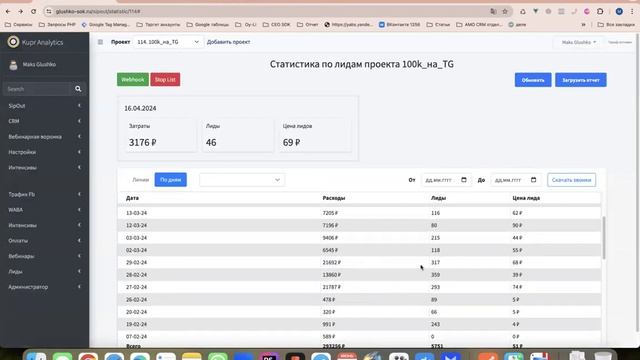Click the blue Обновить button
The image size is (640, 360).
pyautogui.click(x=533, y=80)
